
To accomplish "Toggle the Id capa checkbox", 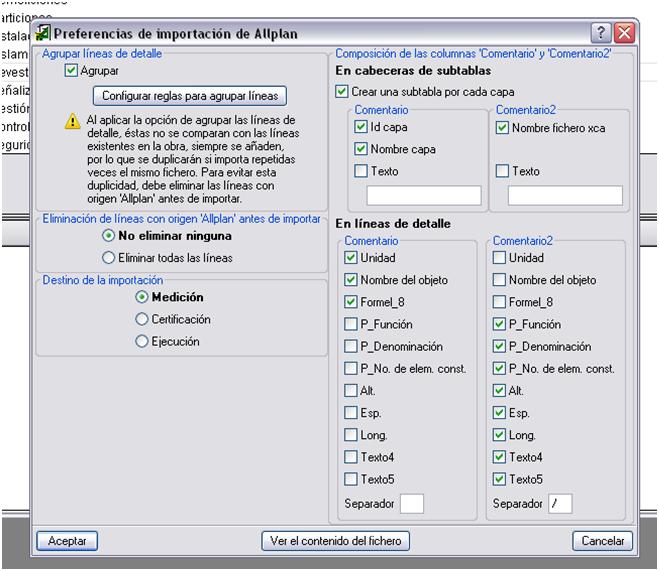I will [361, 126].
